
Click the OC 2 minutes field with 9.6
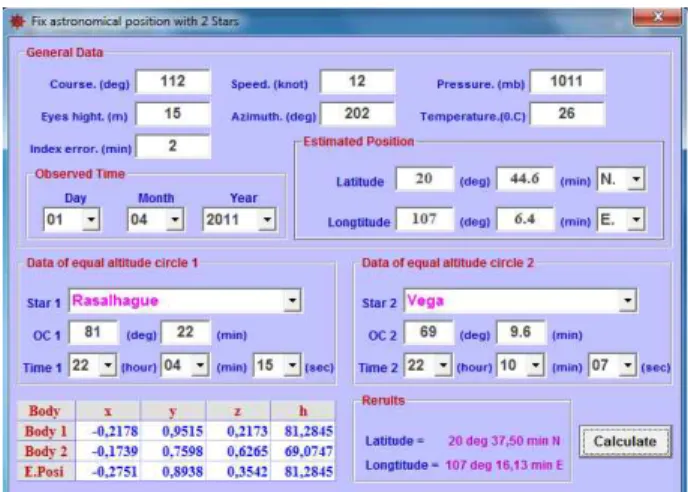521,333
